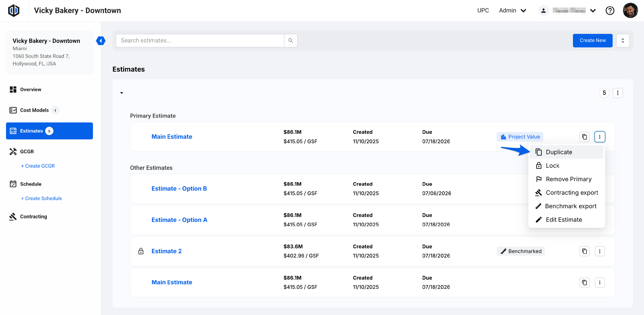Expand the user name dropdown chevron

click(x=593, y=11)
